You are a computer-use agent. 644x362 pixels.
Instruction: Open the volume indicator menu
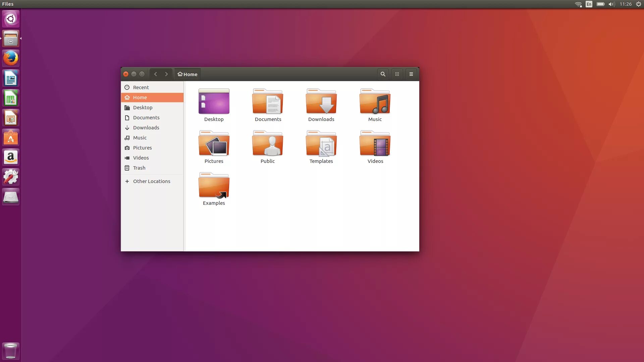(x=611, y=4)
